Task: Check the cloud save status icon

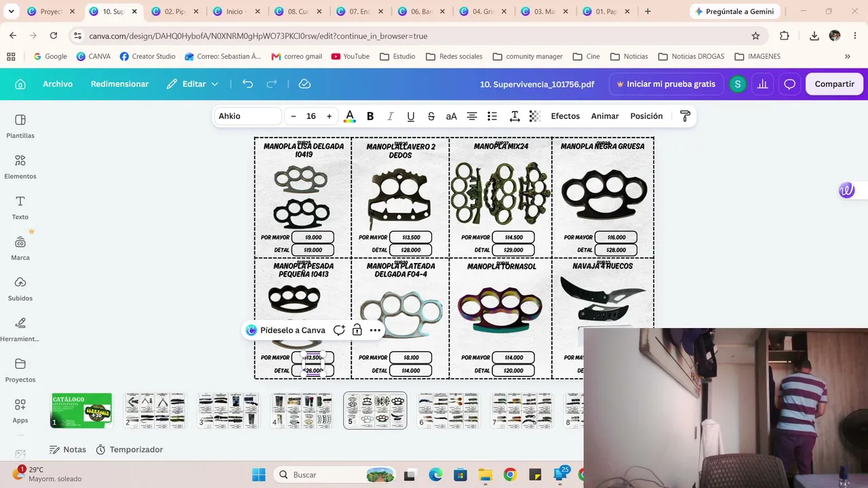Action: (x=304, y=84)
